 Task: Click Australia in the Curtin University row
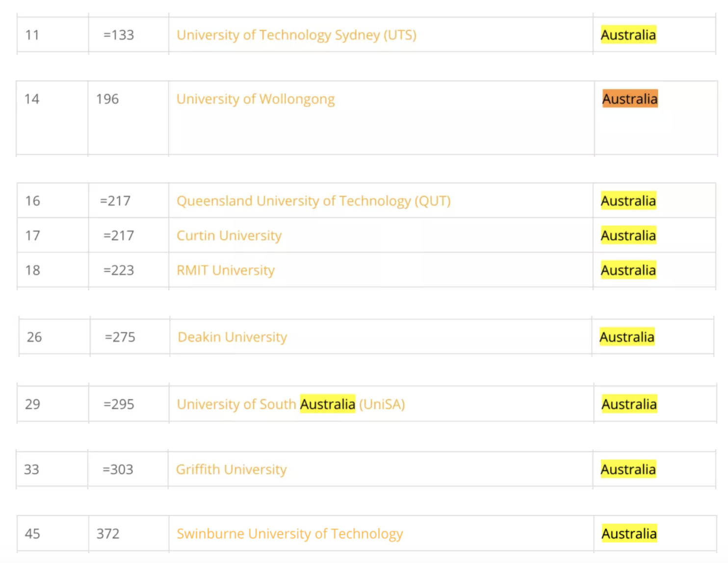click(628, 236)
